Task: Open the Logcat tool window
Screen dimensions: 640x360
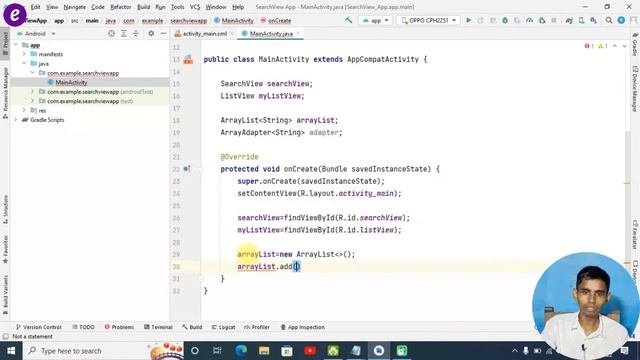Action: (223, 327)
